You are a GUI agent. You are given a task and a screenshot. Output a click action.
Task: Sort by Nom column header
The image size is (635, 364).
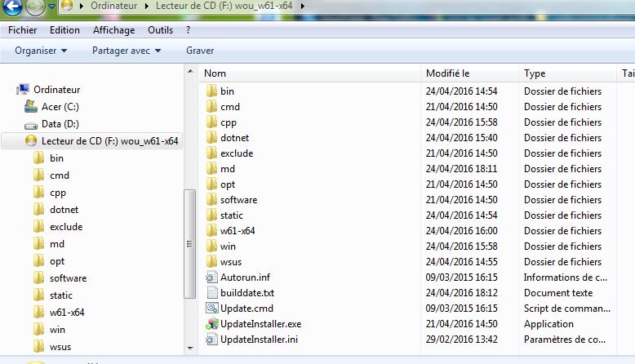click(x=310, y=73)
